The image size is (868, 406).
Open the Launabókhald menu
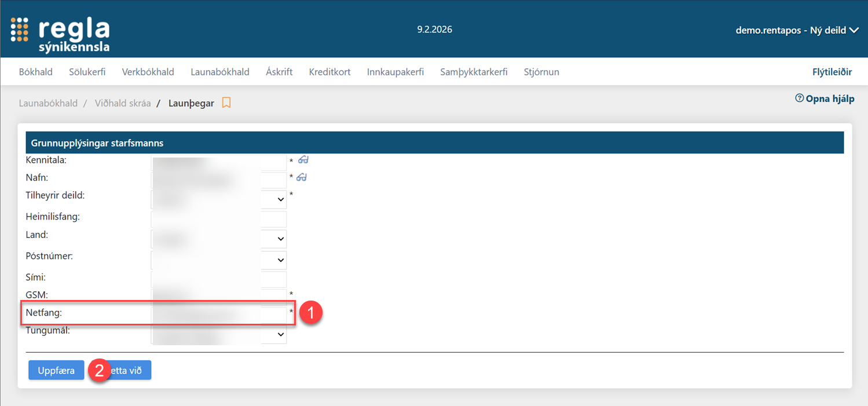220,72
